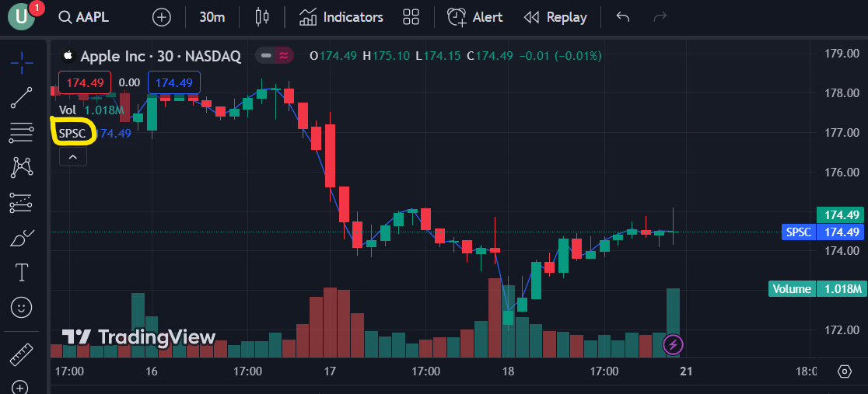Screen dimensions: 868x394
Task: Select the ruler measure tool
Action: click(21, 354)
